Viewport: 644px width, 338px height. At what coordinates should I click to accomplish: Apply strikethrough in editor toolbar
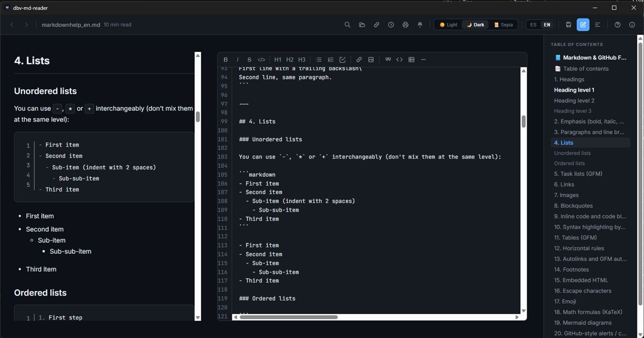tap(249, 60)
